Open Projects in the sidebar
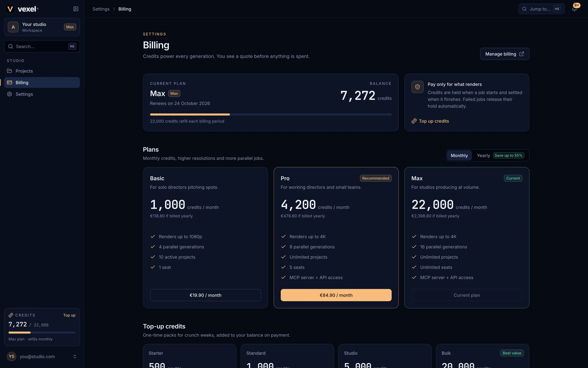The height and width of the screenshot is (368, 588). pos(42,71)
